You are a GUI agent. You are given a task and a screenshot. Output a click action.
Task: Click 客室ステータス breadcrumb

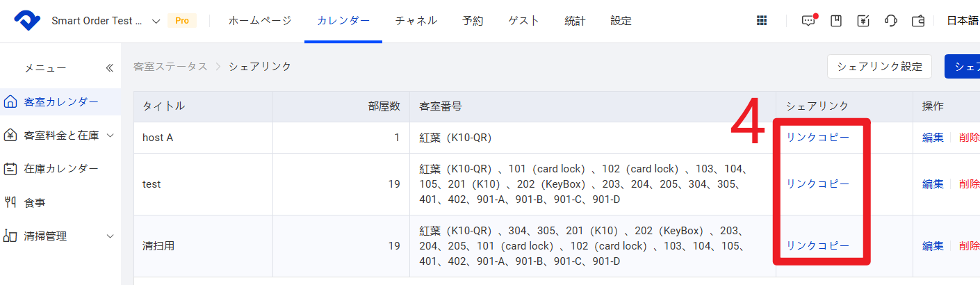(170, 67)
